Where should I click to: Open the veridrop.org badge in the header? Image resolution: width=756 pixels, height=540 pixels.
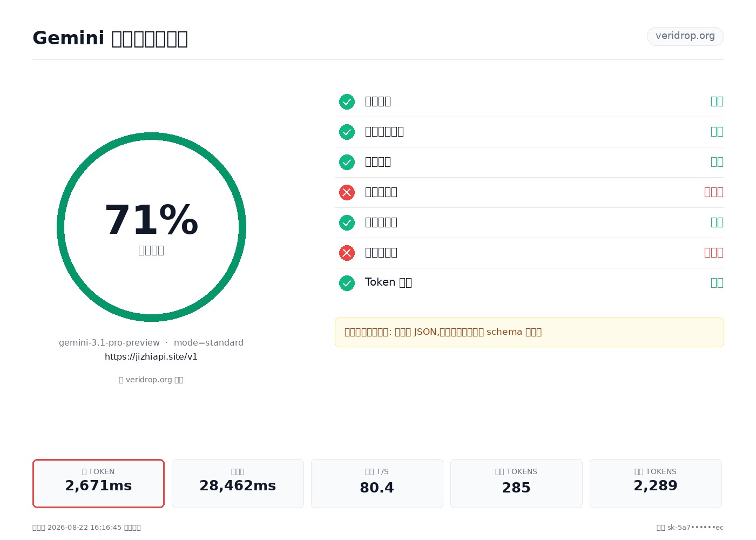tap(685, 36)
